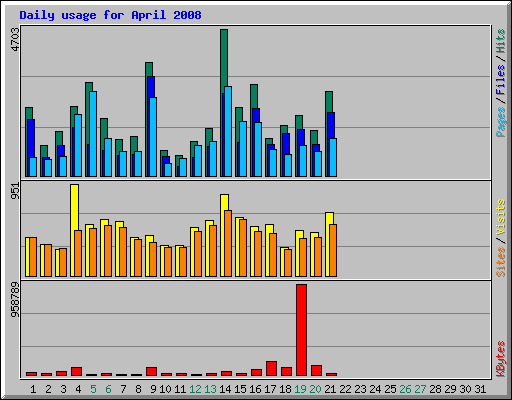512x400 pixels.
Task: Click the 4703 hits axis label
Action: pos(15,40)
